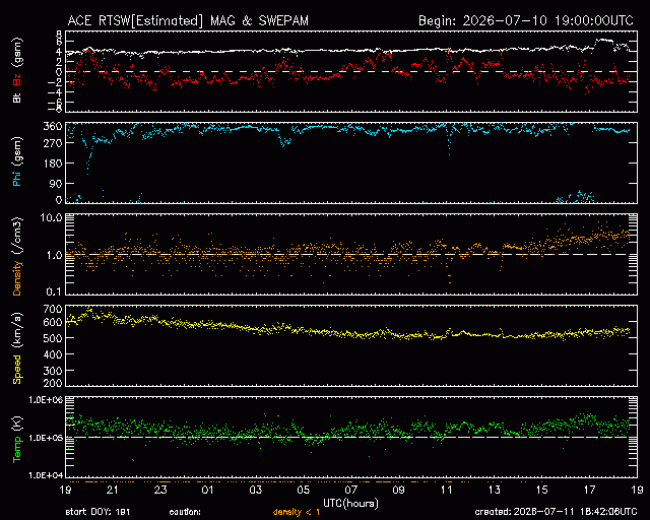Click the '90' tick on Phi axis
This screenshot has width=650, height=520.
[x=56, y=184]
